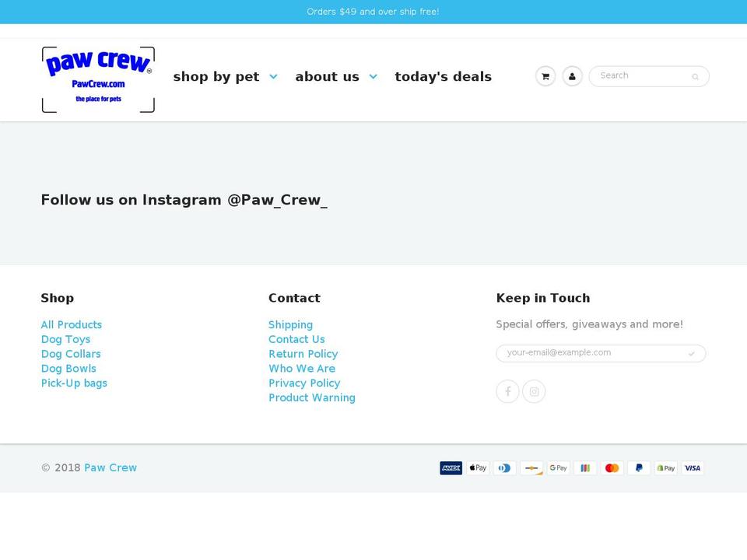Viewport: 747px width, 560px height.
Task: Visit the Instagram profile icon
Action: pyautogui.click(x=534, y=391)
